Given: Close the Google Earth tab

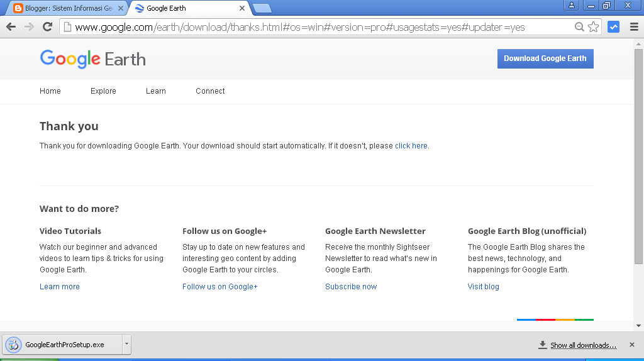Looking at the screenshot, I should tap(242, 8).
